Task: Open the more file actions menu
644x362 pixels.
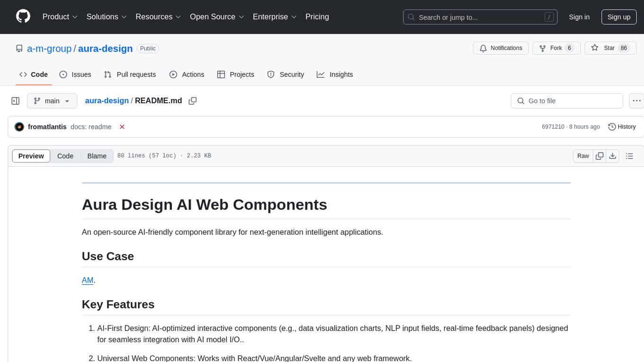Action: click(x=636, y=101)
